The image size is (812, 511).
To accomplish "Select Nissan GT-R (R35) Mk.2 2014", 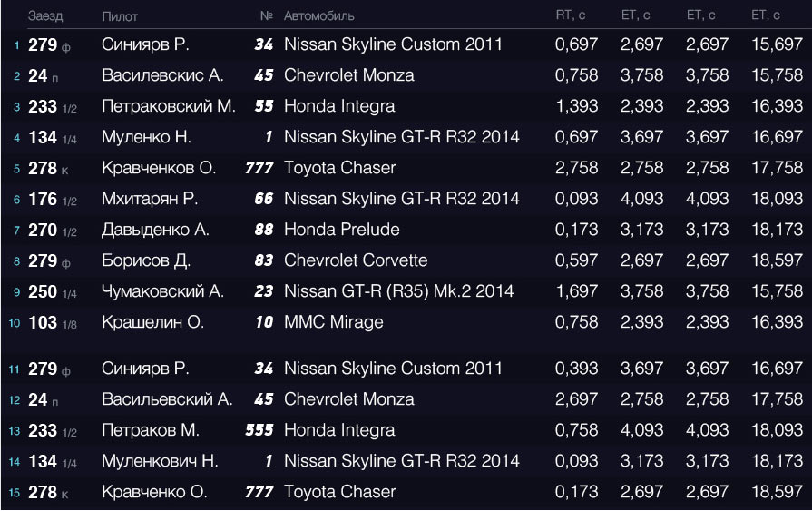I will pyautogui.click(x=399, y=291).
